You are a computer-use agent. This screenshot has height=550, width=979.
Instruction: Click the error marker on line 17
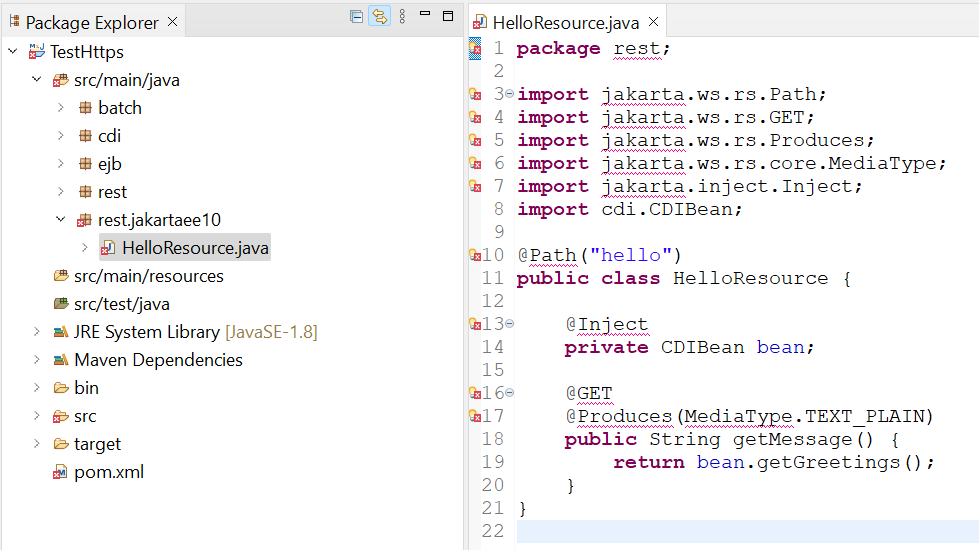pyautogui.click(x=475, y=416)
